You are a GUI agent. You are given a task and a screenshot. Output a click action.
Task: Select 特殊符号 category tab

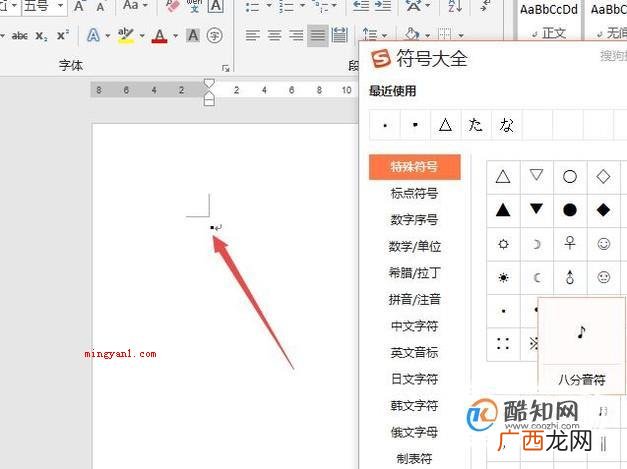pos(415,167)
